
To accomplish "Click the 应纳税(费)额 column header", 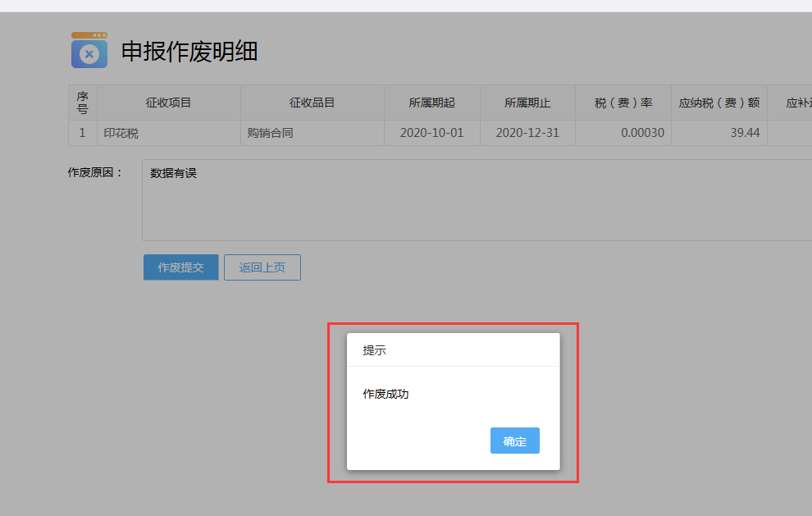I will point(718,103).
